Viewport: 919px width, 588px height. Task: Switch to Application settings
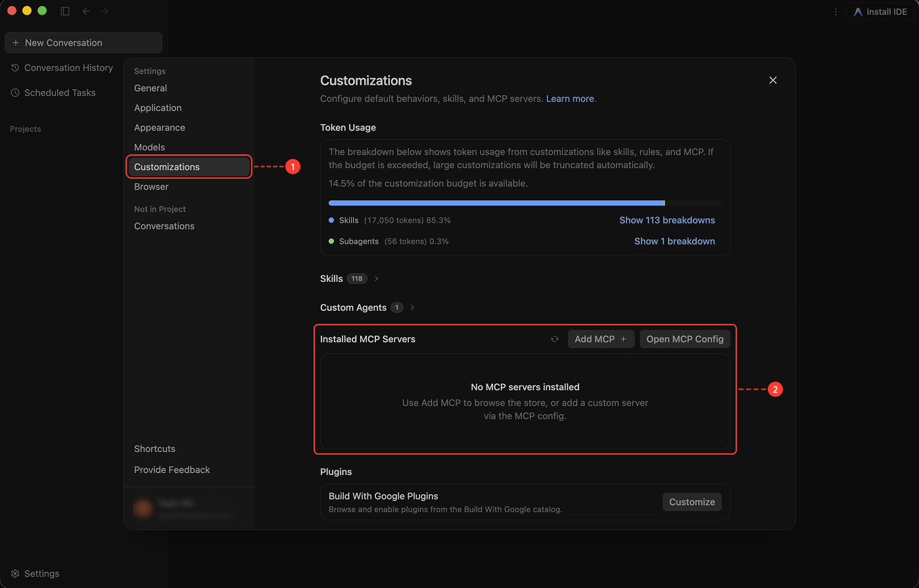tap(158, 108)
